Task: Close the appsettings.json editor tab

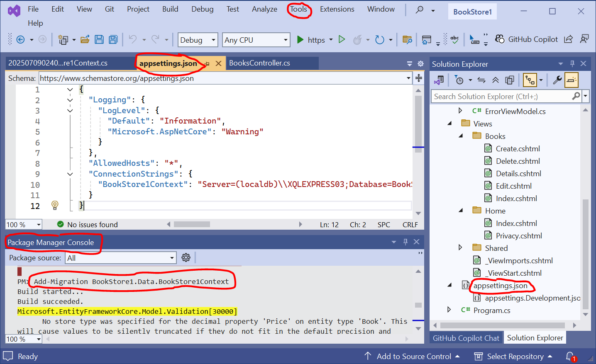Action: pyautogui.click(x=218, y=63)
